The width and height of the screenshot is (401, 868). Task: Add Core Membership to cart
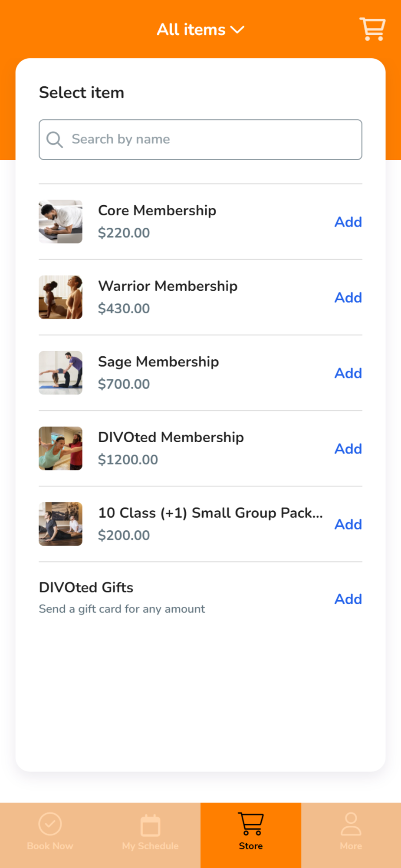click(x=348, y=222)
